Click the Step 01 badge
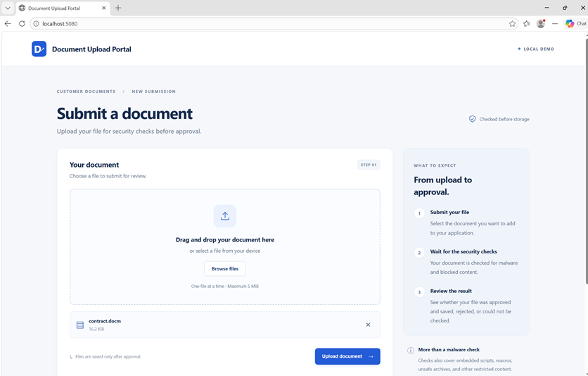The width and height of the screenshot is (588, 376). point(369,165)
